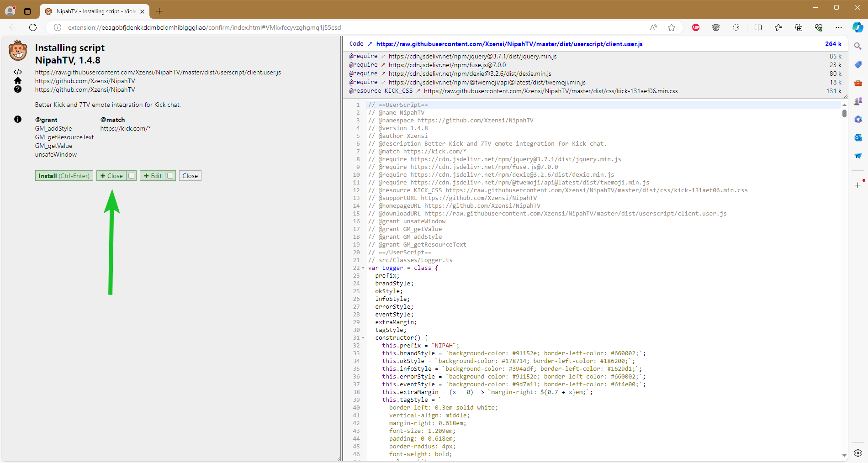Open Browser essentials heart icon

pyautogui.click(x=819, y=27)
